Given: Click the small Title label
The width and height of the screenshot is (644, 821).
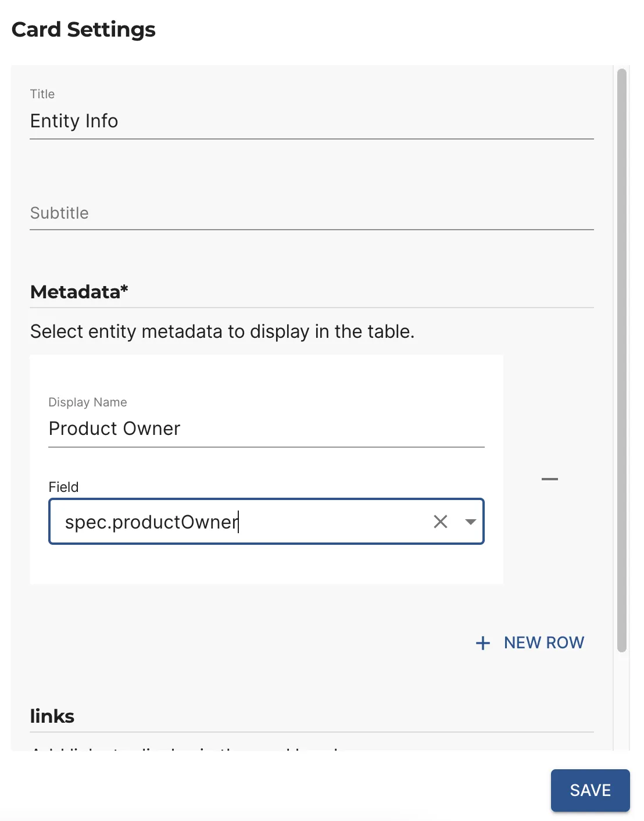Looking at the screenshot, I should point(42,94).
